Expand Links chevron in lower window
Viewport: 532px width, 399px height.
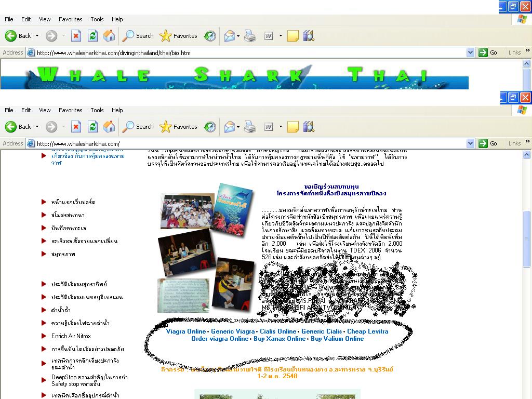[x=528, y=141]
